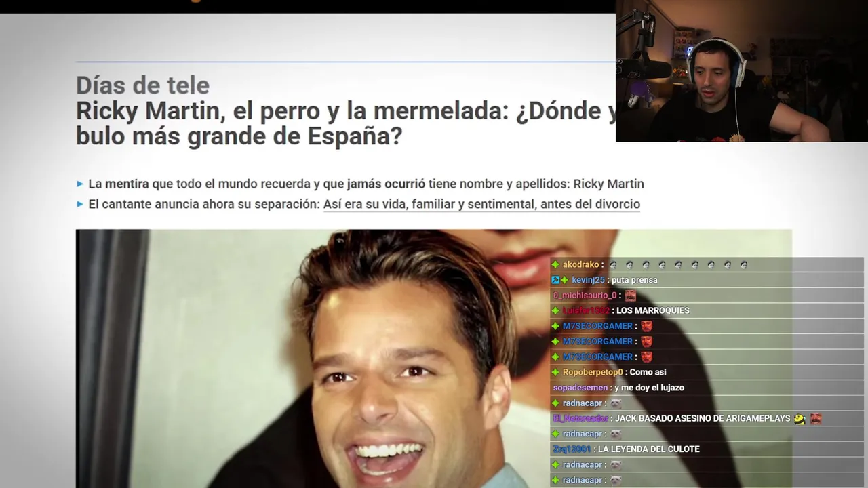Select chat username Luisfer1502
868x488 pixels.
[x=586, y=310]
